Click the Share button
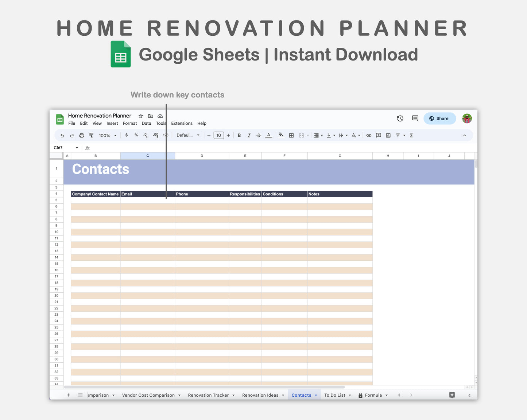 coord(439,118)
